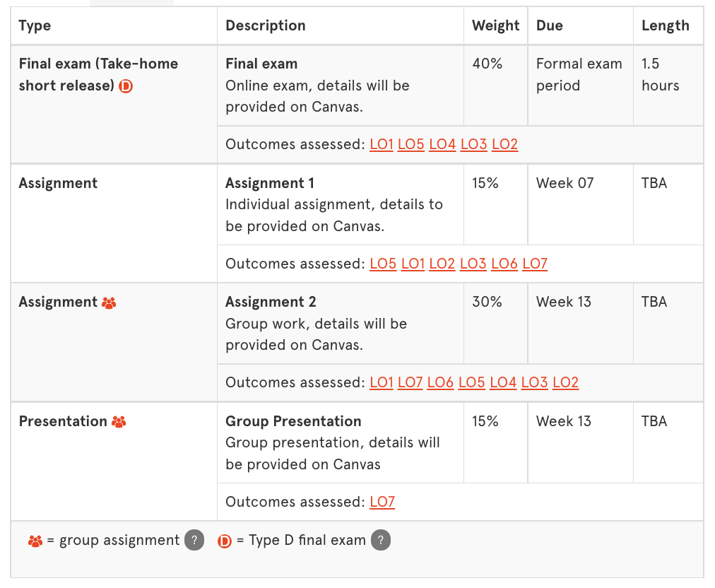Open LO7 link under Group Presentation
This screenshot has height=588, width=715.
click(x=382, y=502)
